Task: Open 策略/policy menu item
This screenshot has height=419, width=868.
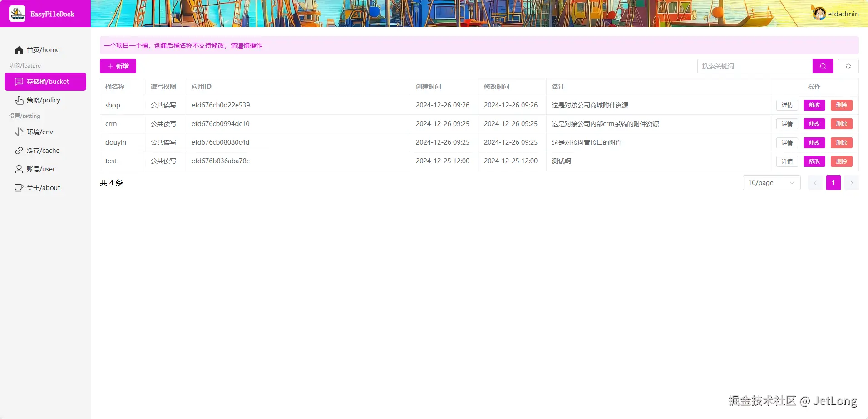Action: pyautogui.click(x=45, y=100)
